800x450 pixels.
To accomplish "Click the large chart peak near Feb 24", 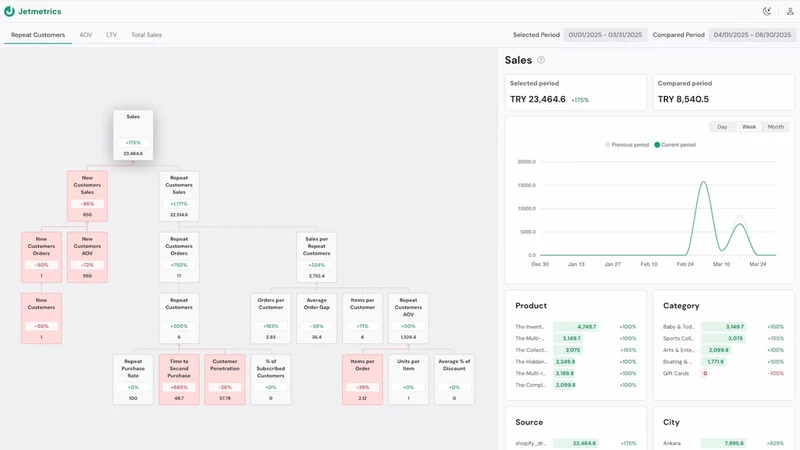I will (x=704, y=182).
